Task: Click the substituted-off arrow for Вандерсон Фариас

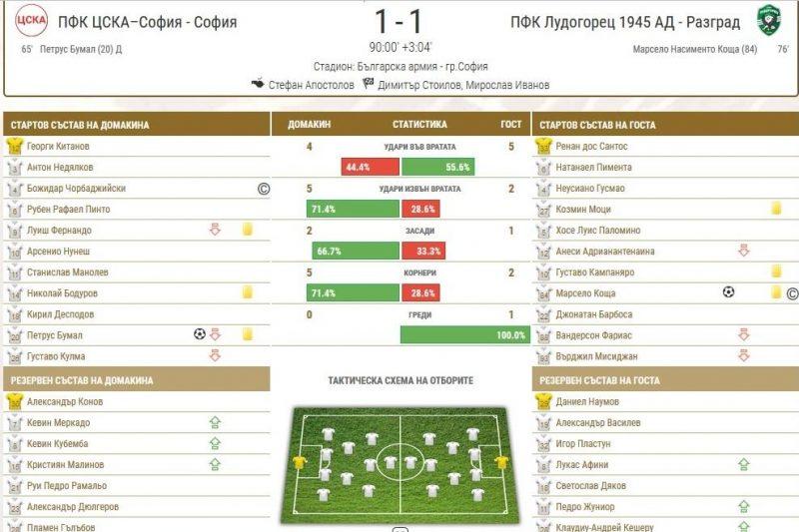Action: click(744, 335)
